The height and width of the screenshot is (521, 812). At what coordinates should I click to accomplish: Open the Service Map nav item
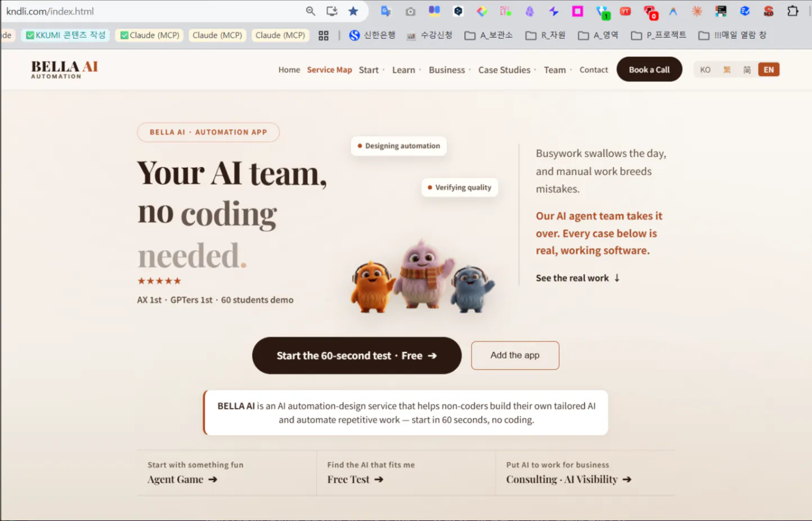pyautogui.click(x=329, y=70)
